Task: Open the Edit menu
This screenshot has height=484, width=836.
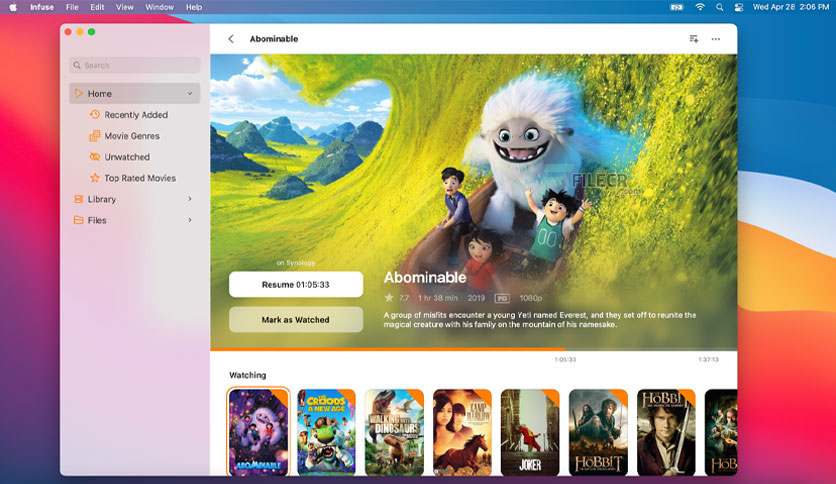Action: click(97, 7)
